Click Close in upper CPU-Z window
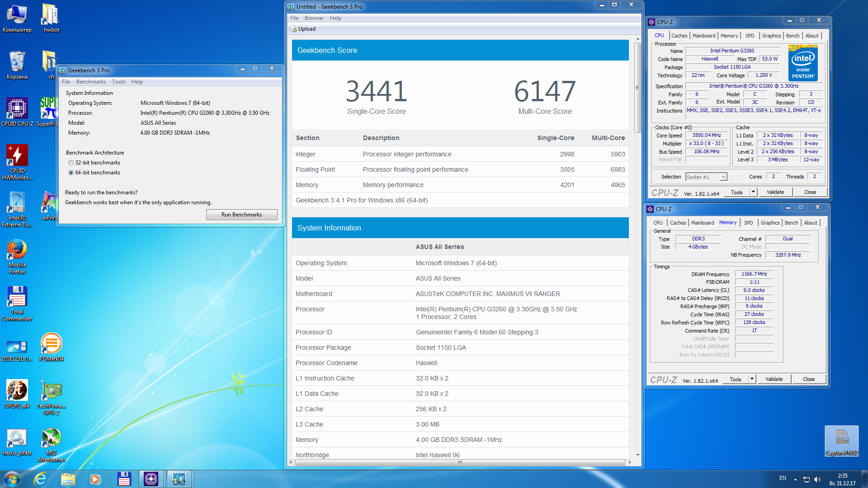Image resolution: width=868 pixels, height=488 pixels. click(810, 192)
